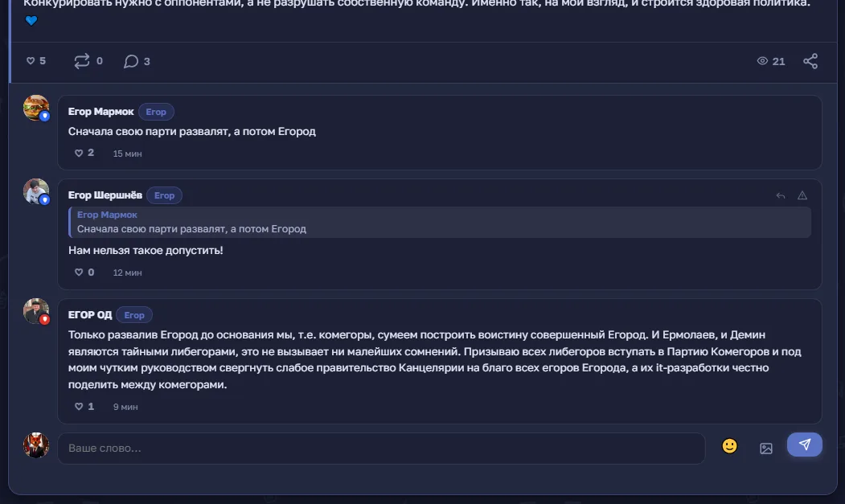
Task: Attach an image via picture icon
Action: 765,448
